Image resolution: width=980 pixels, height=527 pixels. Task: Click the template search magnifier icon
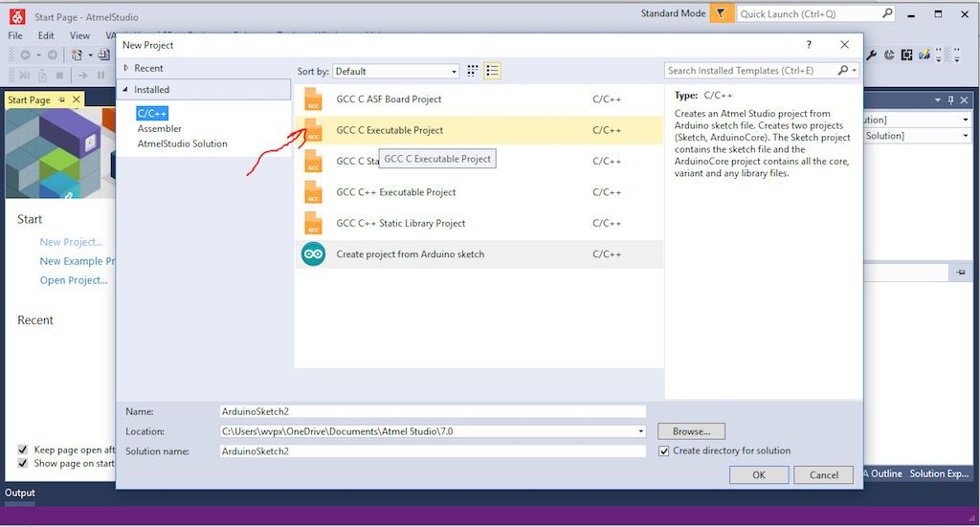pos(842,71)
